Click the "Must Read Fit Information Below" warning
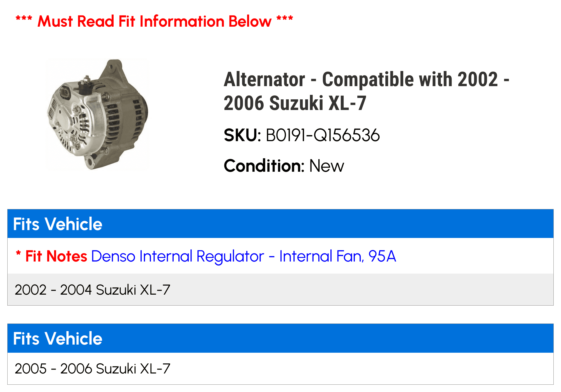Screen dimensions: 561x392 point(154,21)
